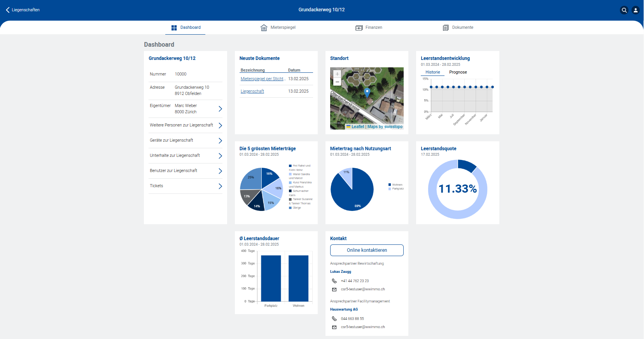
Task: Click phone icon for Hauswartung AG
Action: 334,319
